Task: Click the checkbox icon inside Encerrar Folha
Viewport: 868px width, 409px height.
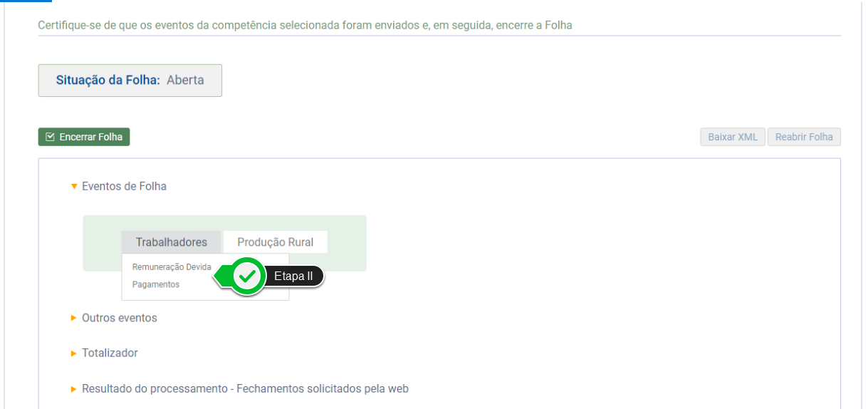Action: [50, 137]
